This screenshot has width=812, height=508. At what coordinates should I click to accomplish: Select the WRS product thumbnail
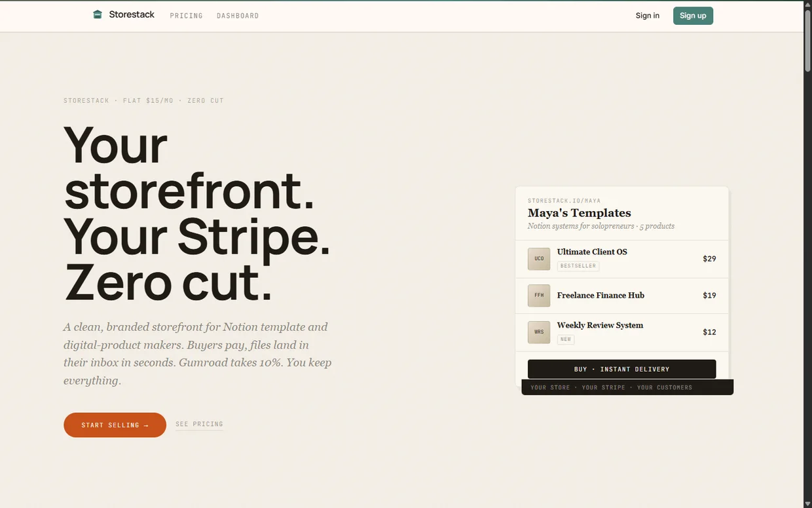539,332
